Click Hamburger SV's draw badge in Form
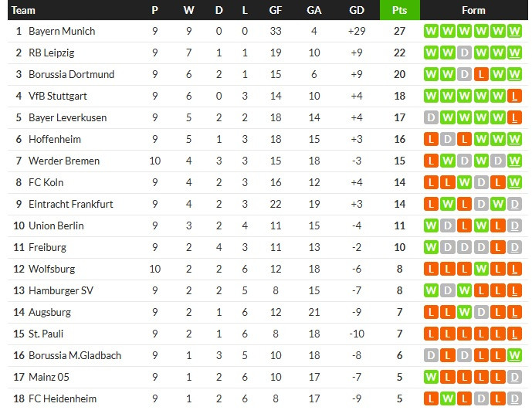The height and width of the screenshot is (417, 532). pos(447,291)
